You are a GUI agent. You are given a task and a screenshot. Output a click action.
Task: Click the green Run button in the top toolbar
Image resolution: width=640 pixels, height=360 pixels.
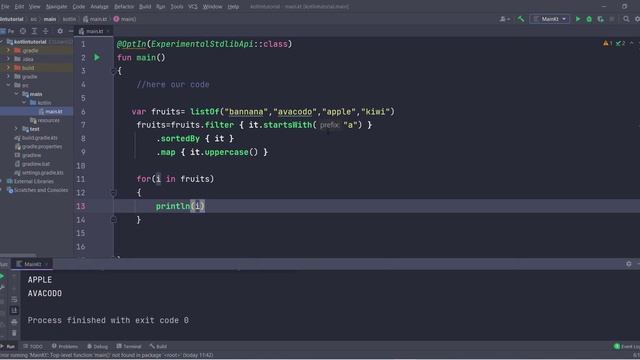578,19
